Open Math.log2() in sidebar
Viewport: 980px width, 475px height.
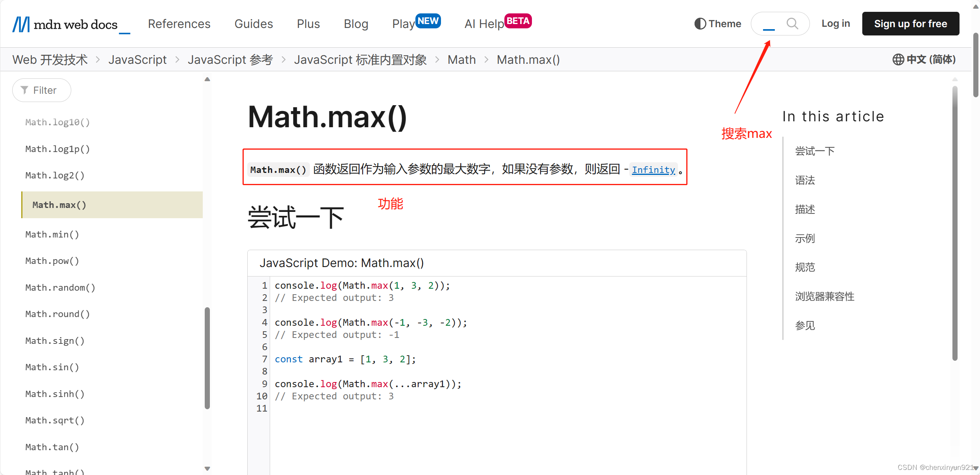[55, 175]
